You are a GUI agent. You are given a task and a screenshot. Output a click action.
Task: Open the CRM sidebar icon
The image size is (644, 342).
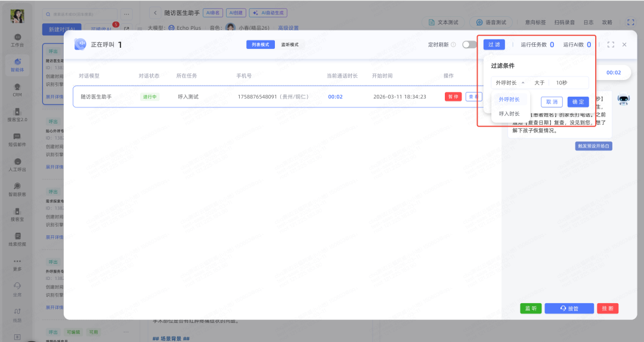click(x=17, y=89)
